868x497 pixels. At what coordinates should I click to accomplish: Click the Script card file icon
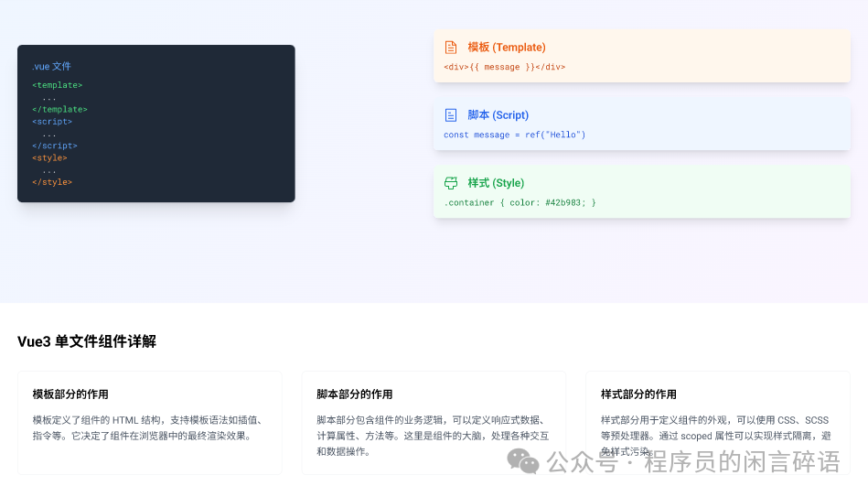pos(451,115)
